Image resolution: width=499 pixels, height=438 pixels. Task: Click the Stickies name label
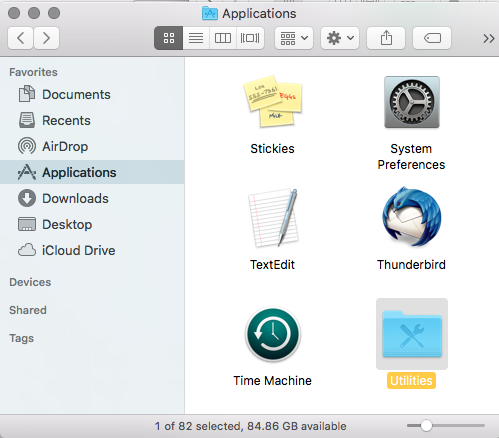[272, 149]
